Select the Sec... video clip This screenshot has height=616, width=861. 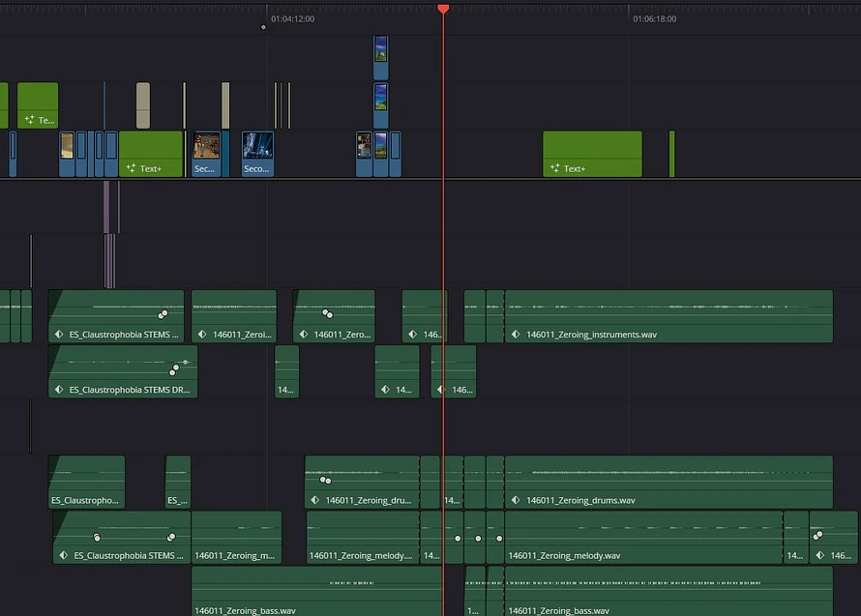pyautogui.click(x=206, y=154)
